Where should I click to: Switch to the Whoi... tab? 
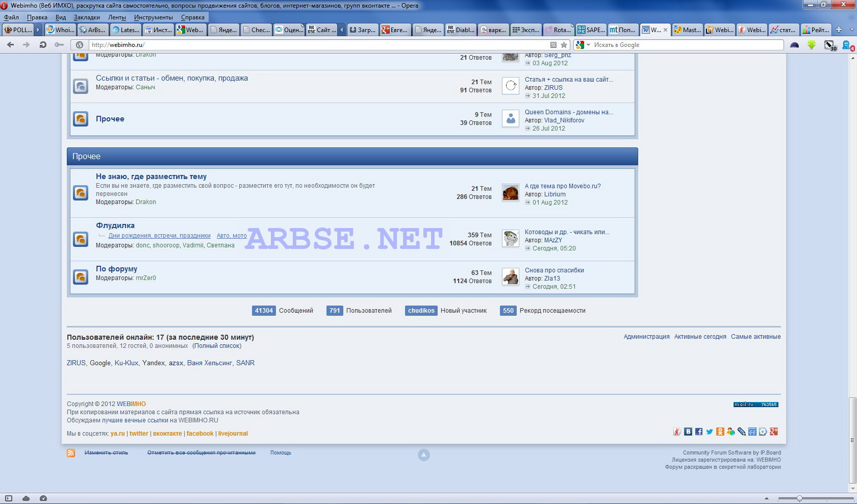point(60,30)
